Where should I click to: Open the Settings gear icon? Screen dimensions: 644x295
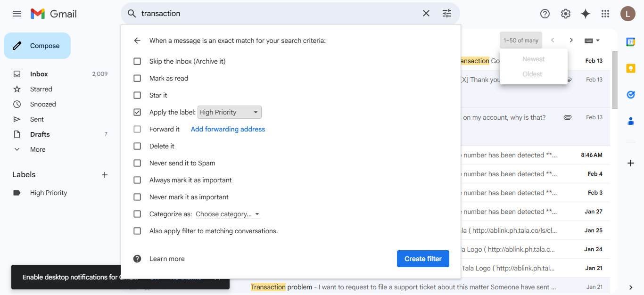(566, 14)
